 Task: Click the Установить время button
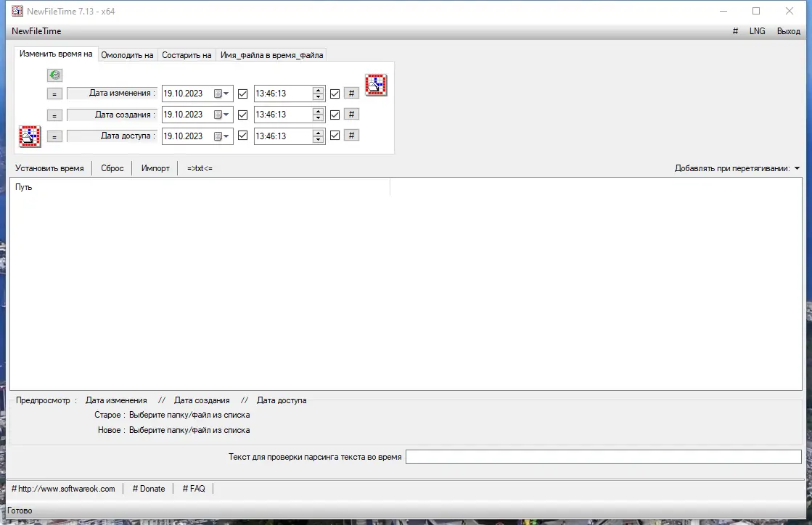point(49,168)
